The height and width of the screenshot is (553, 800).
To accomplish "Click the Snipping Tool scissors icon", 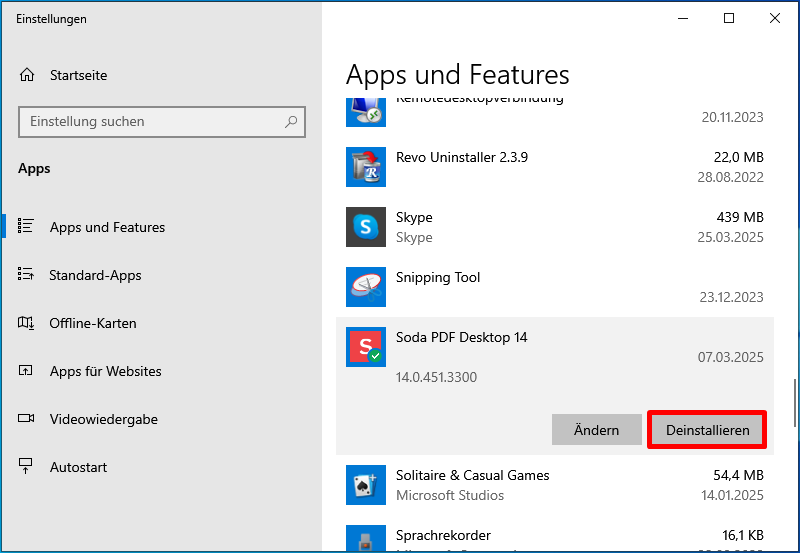I will click(x=365, y=287).
